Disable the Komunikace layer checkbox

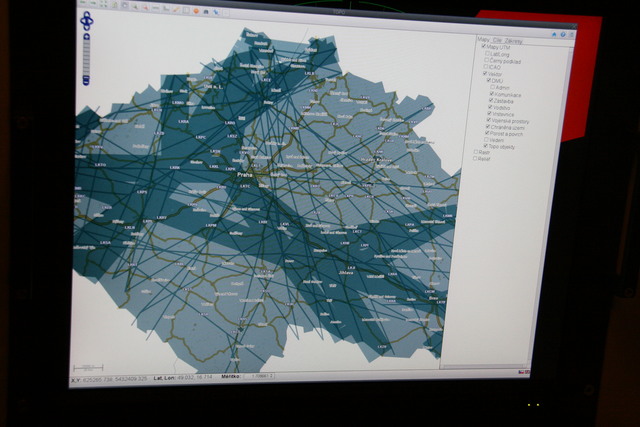pyautogui.click(x=491, y=93)
